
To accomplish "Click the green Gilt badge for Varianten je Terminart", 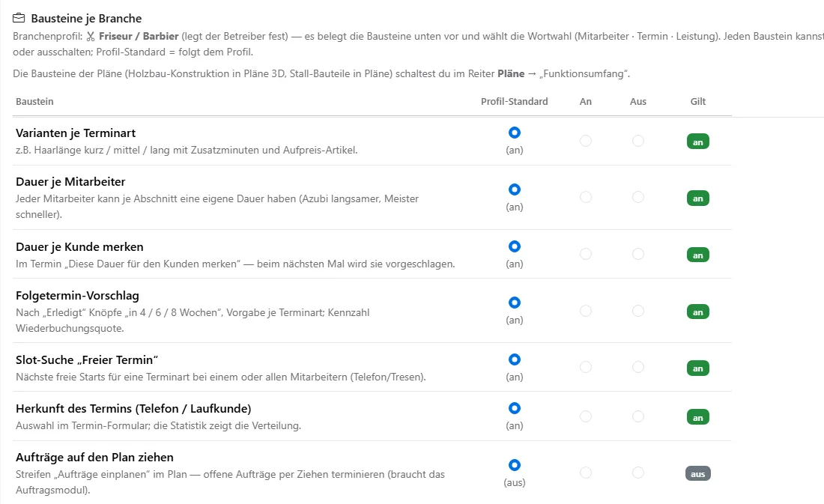I will 698,142.
